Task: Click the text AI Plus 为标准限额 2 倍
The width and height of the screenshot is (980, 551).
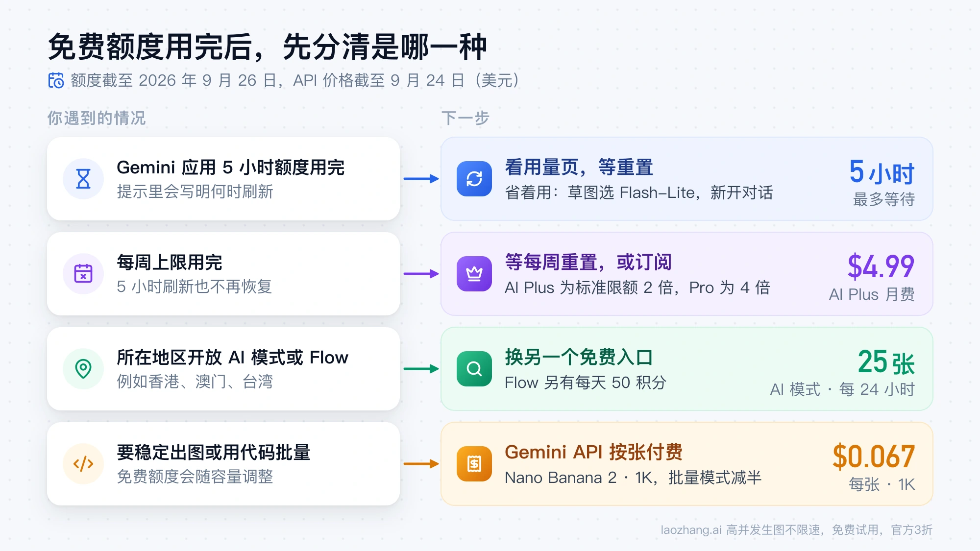Action: 590,288
